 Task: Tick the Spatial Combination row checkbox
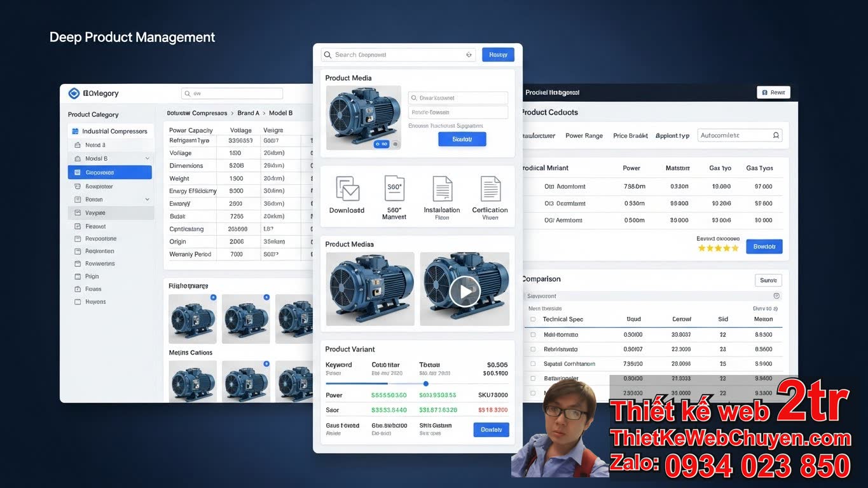point(533,364)
